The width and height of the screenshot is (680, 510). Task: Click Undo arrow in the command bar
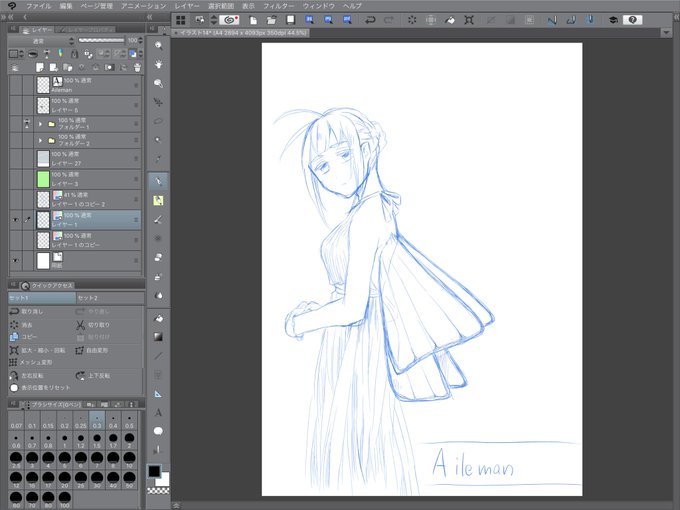click(x=370, y=20)
